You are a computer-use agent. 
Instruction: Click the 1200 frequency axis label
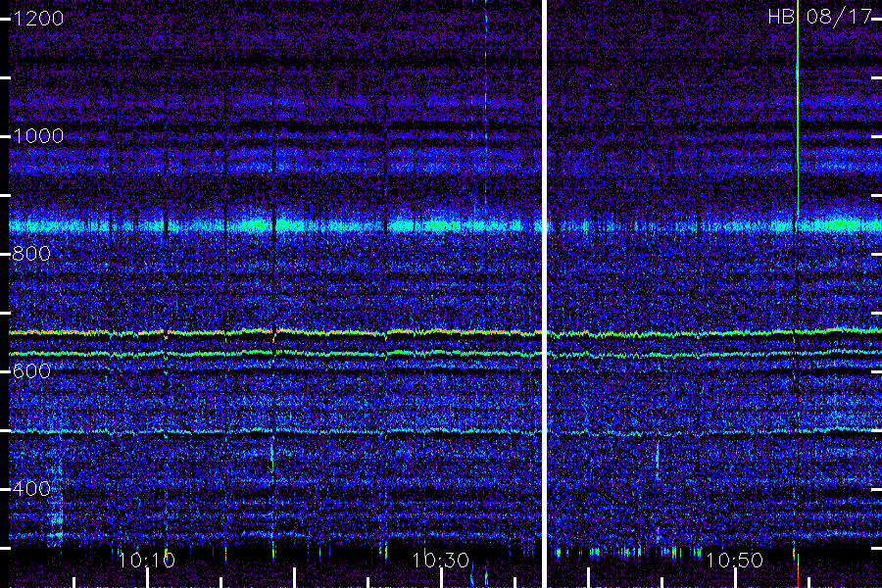click(x=38, y=19)
